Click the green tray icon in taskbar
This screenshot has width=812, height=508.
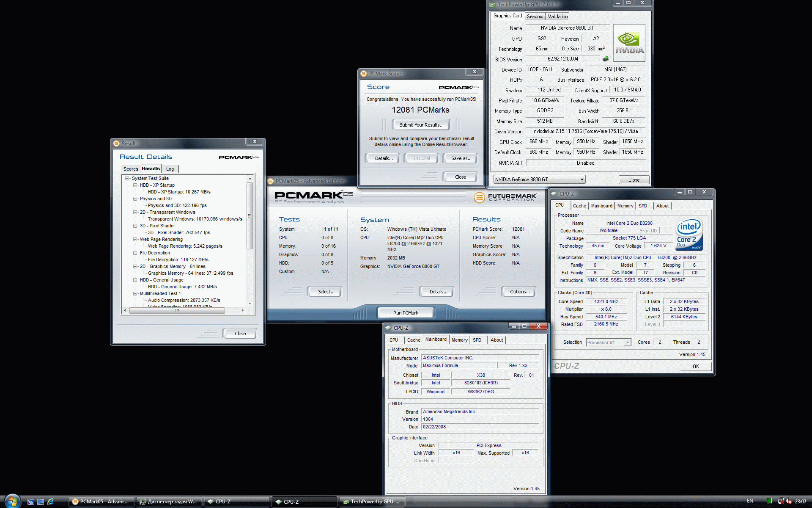(x=769, y=501)
